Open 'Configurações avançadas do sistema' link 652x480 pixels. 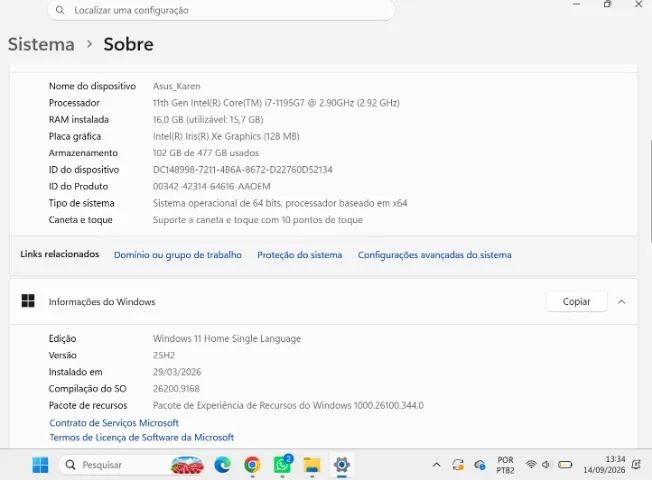click(435, 255)
